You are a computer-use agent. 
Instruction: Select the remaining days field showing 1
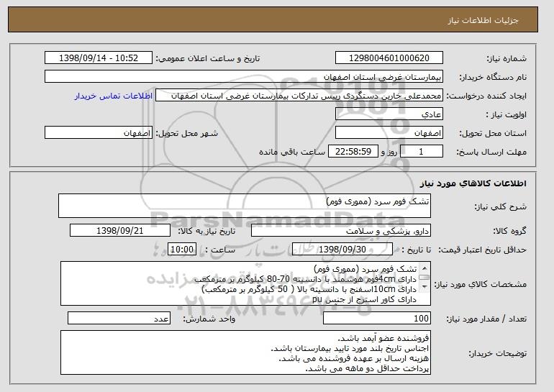(x=421, y=152)
